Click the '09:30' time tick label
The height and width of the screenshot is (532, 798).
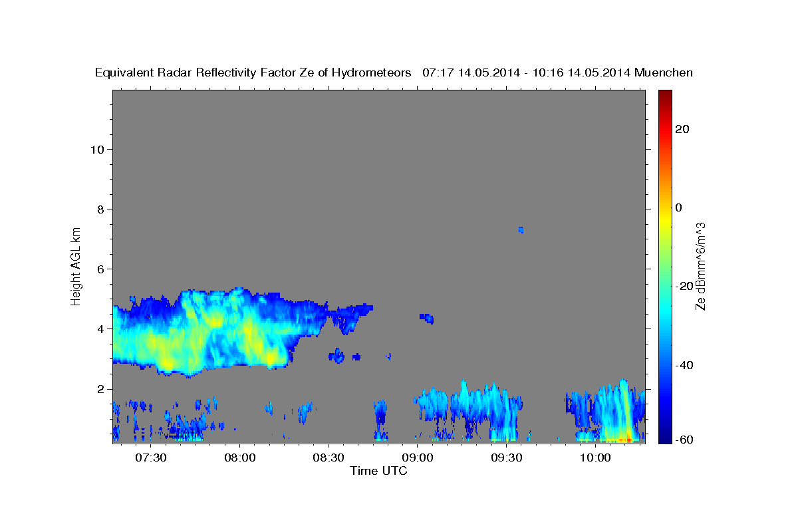(x=506, y=458)
